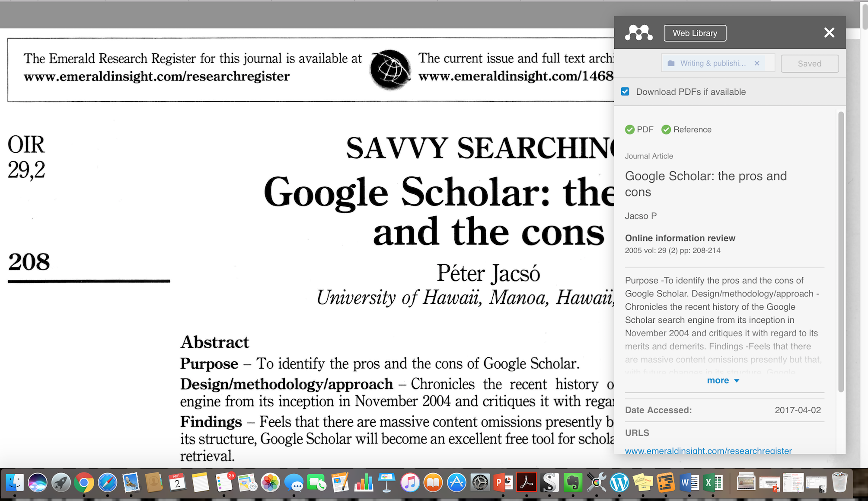
Task: Launch Evernote from the Dock
Action: tap(573, 482)
